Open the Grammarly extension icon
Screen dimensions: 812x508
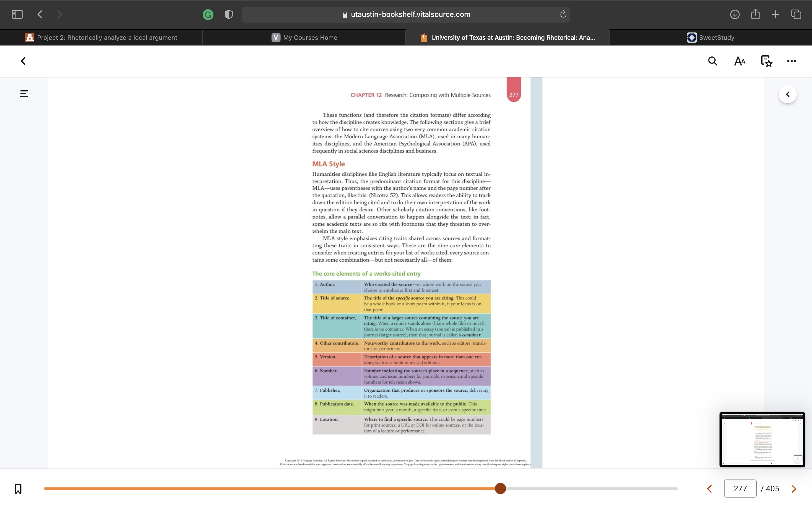click(208, 14)
